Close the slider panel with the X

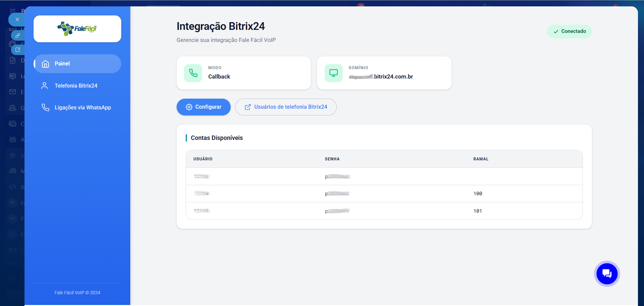(17, 19)
